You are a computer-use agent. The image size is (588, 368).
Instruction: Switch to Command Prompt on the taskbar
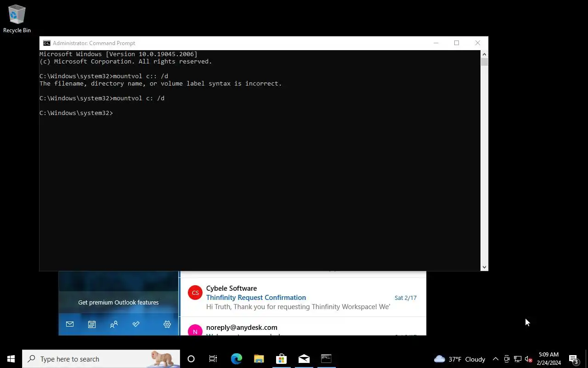tap(326, 359)
